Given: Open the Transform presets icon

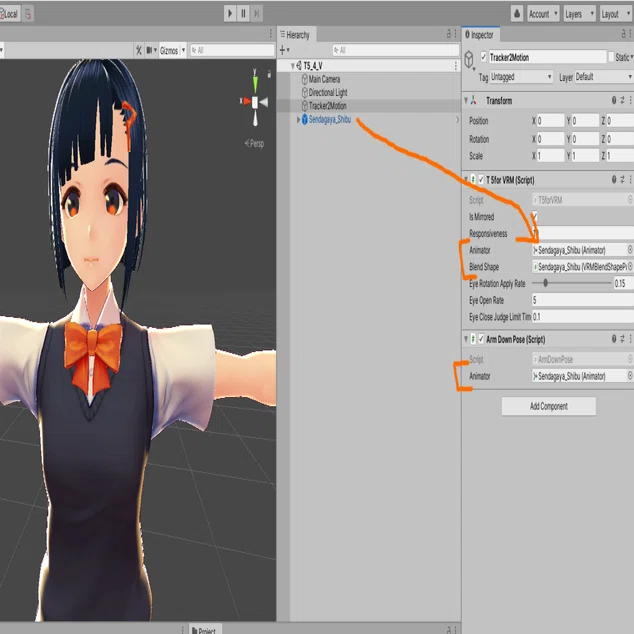Looking at the screenshot, I should pyautogui.click(x=623, y=100).
